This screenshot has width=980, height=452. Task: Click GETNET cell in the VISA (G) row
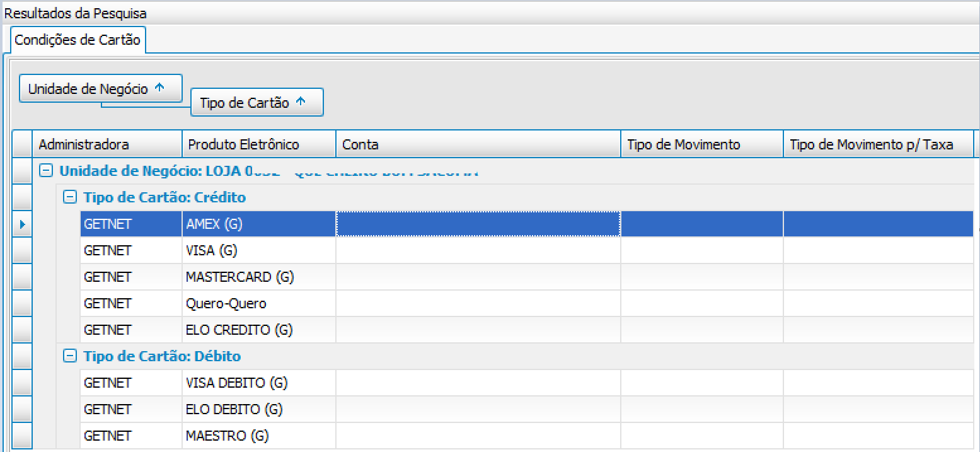tap(131, 250)
